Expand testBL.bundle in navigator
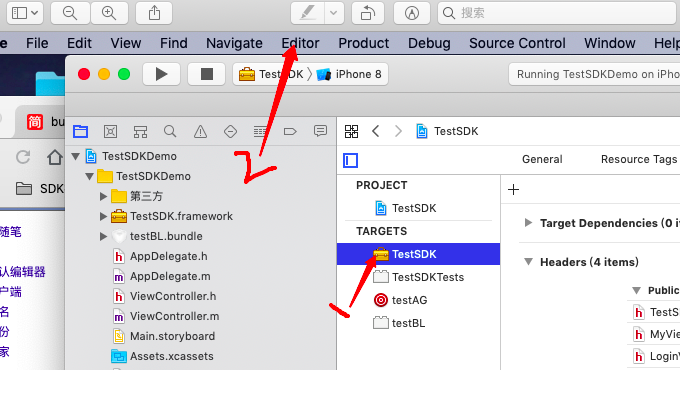This screenshot has width=680, height=409. [x=103, y=236]
